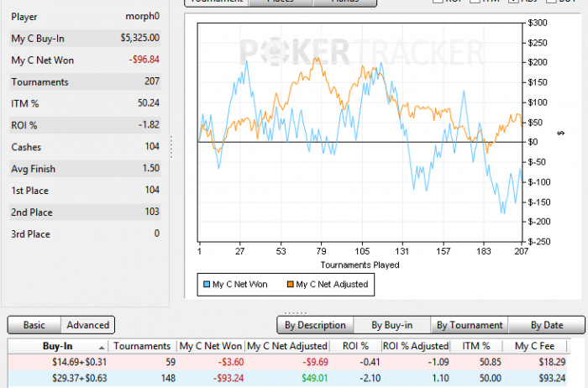This screenshot has width=588, height=388.
Task: Click the 50.85 ITM % cell
Action: (x=490, y=362)
